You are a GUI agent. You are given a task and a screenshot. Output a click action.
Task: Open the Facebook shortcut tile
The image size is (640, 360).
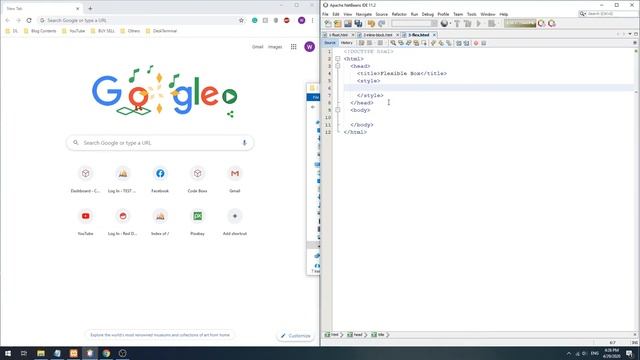click(160, 179)
